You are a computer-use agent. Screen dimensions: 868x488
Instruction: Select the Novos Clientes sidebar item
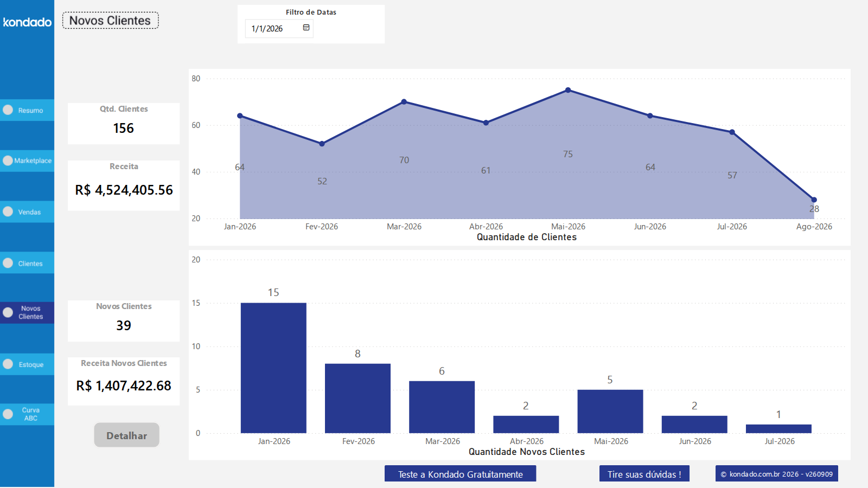pyautogui.click(x=27, y=313)
